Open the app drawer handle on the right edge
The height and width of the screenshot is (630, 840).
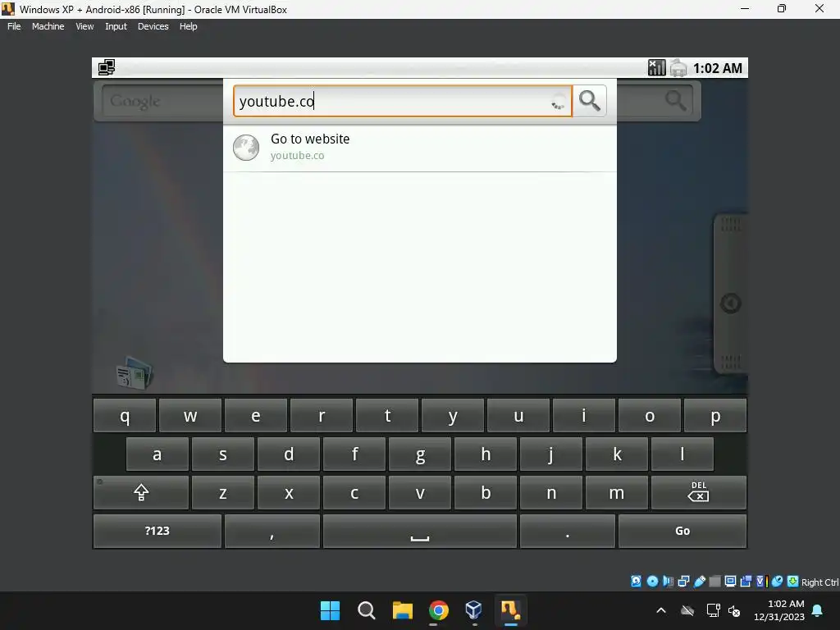coord(731,294)
